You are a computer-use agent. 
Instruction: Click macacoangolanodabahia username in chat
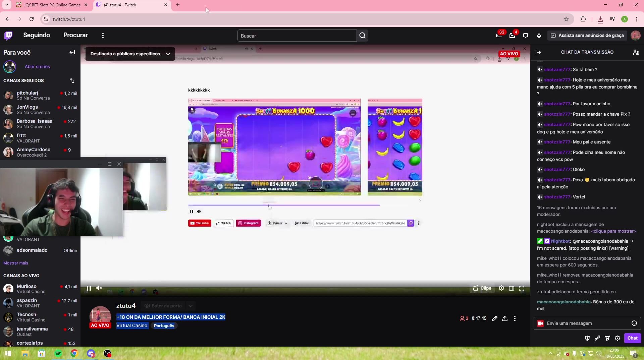pos(564,302)
